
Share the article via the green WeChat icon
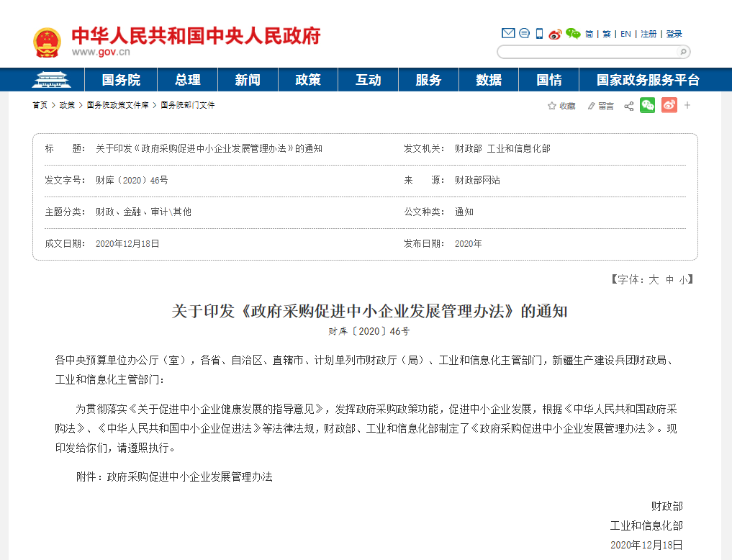(647, 105)
